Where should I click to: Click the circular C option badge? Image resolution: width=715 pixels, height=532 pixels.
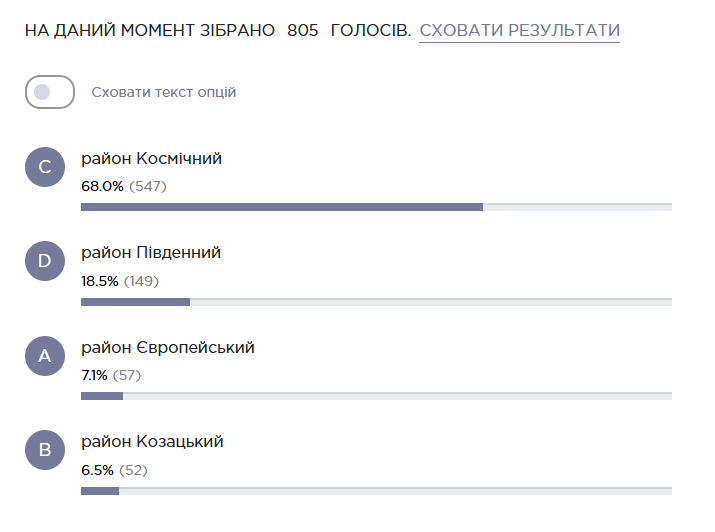(x=45, y=167)
